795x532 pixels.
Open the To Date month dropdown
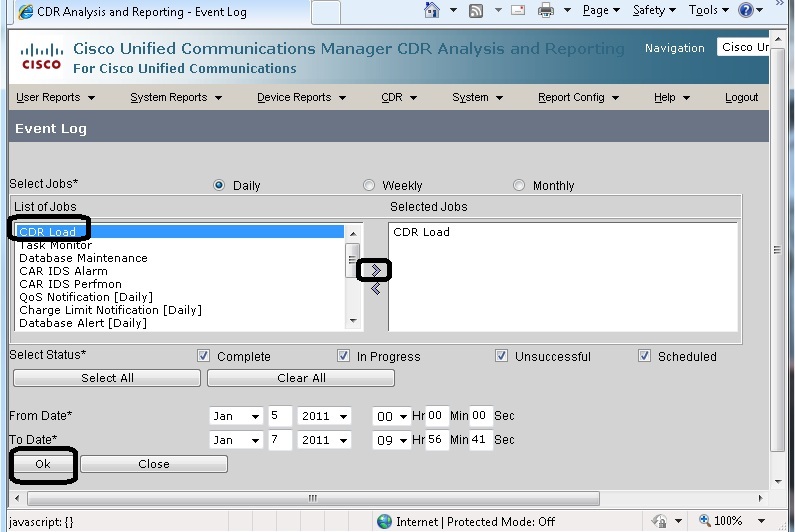(236, 440)
